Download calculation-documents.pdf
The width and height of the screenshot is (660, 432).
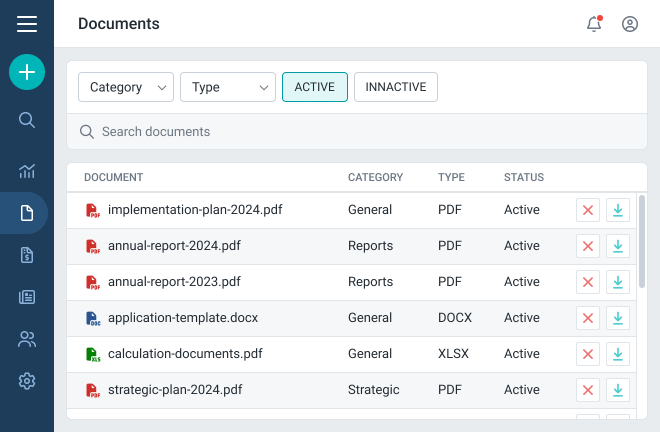(618, 354)
